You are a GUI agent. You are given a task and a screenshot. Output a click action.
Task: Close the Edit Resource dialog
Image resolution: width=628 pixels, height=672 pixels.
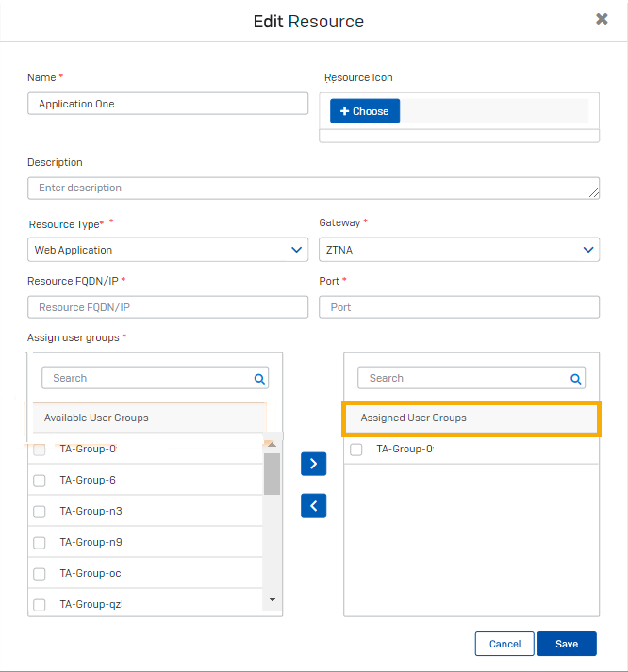pyautogui.click(x=602, y=19)
